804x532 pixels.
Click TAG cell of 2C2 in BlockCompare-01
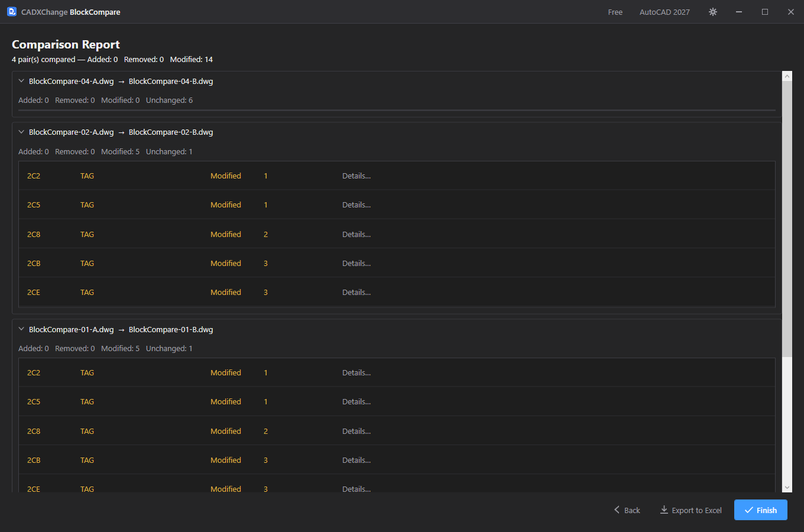(x=87, y=372)
